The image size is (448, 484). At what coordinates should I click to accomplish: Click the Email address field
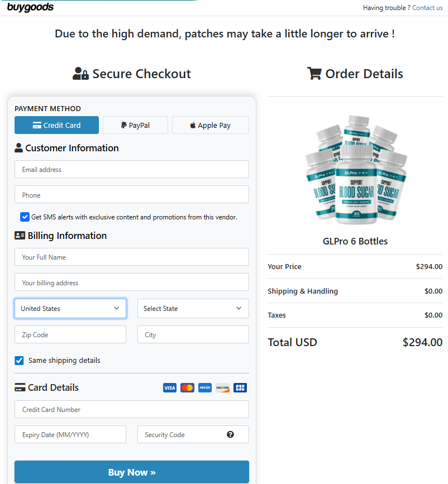(x=131, y=170)
